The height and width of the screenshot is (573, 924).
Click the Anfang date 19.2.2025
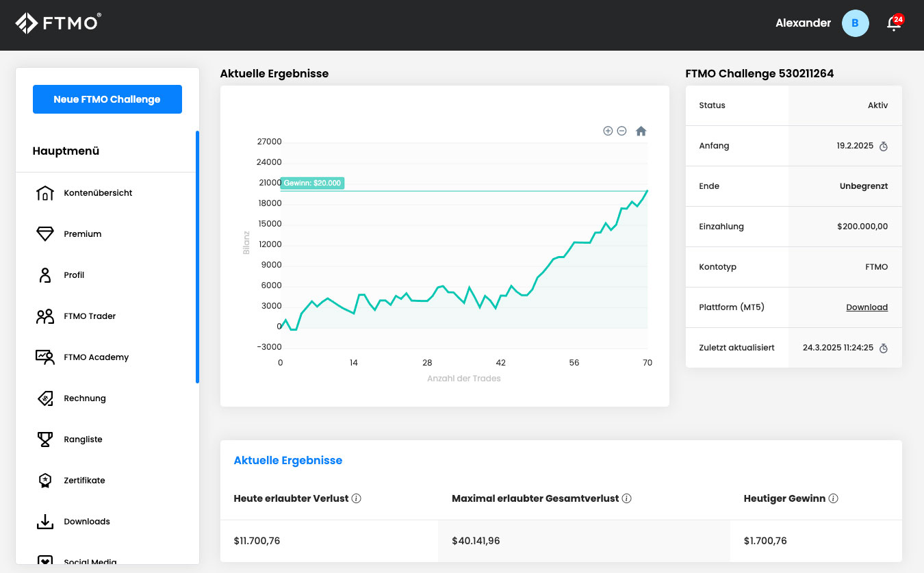click(x=855, y=146)
